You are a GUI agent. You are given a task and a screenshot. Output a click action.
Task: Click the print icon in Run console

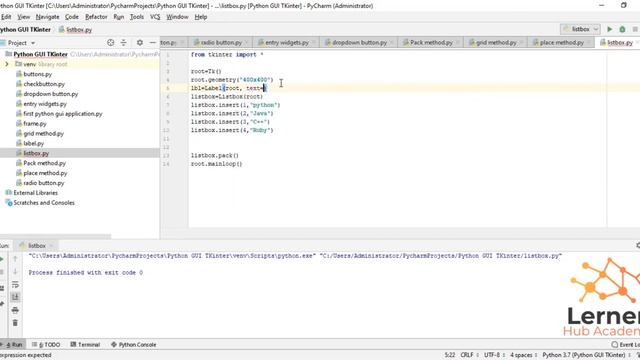pos(15,310)
